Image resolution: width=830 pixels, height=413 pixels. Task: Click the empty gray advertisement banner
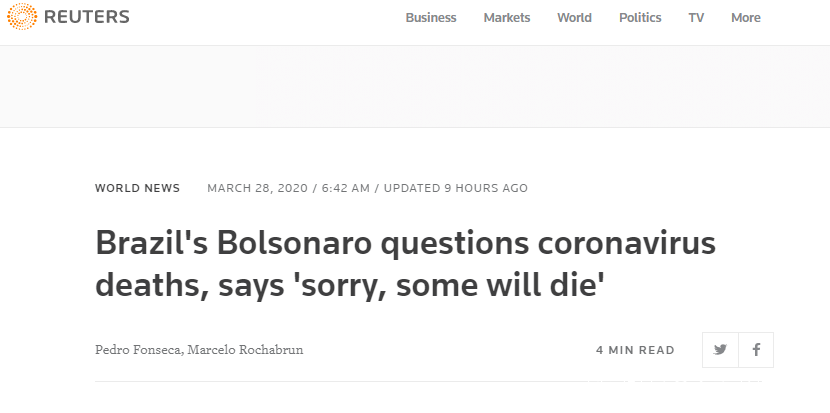click(x=415, y=86)
